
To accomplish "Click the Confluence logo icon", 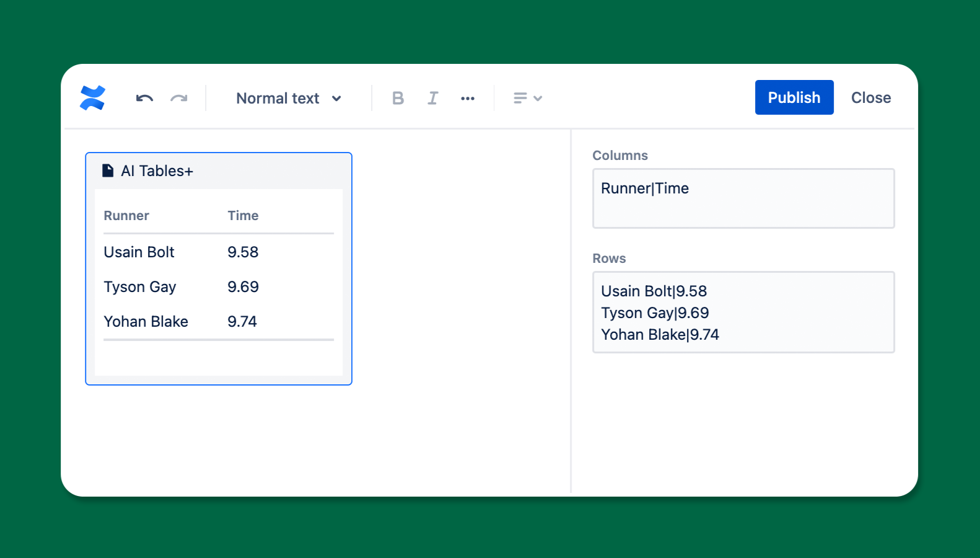I will click(x=92, y=98).
